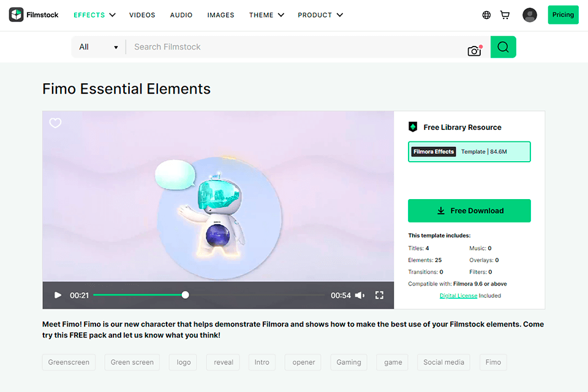Click the Overlays: 0 text
This screenshot has height=392, width=588.
(484, 260)
